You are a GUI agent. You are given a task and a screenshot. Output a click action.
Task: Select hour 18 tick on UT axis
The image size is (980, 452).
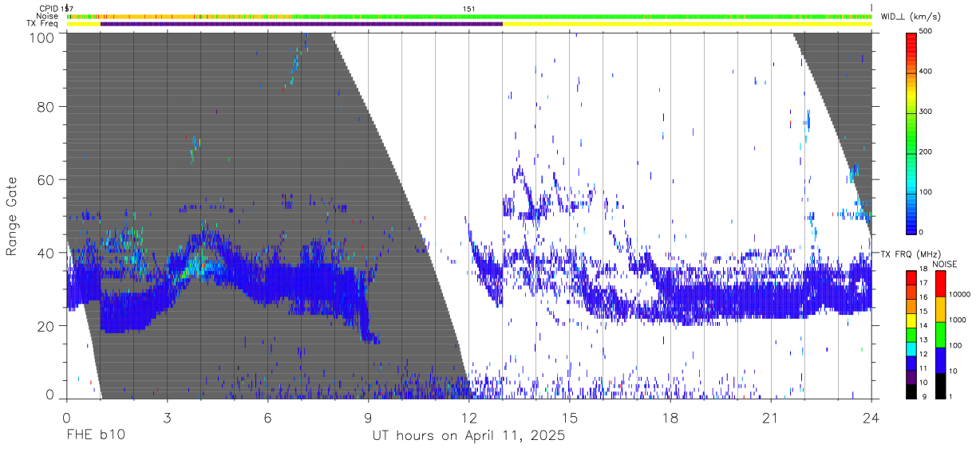pos(670,417)
